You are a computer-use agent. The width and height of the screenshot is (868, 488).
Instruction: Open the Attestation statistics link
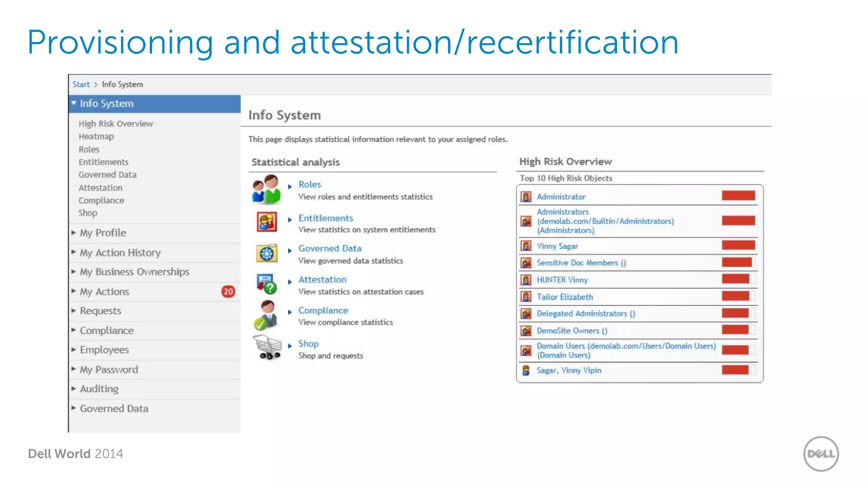pyautogui.click(x=322, y=280)
